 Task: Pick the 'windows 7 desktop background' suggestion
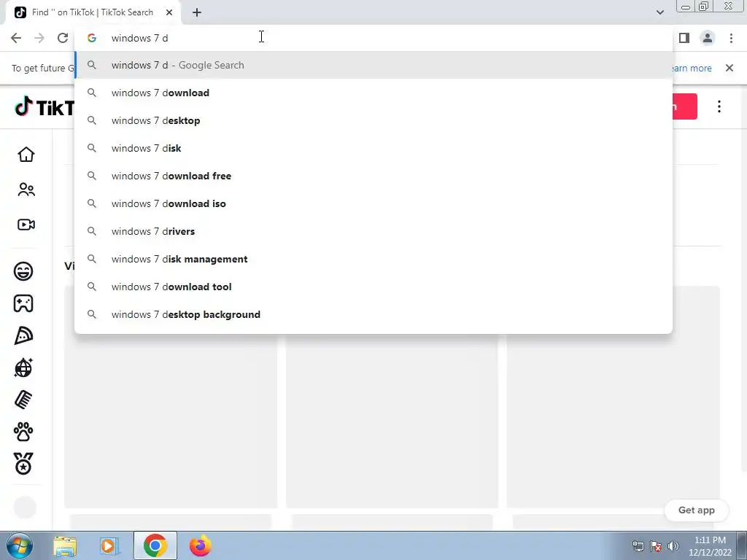(373, 314)
